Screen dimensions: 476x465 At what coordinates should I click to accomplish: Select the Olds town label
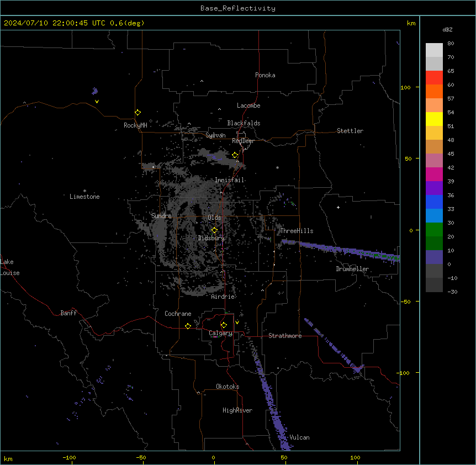(214, 218)
